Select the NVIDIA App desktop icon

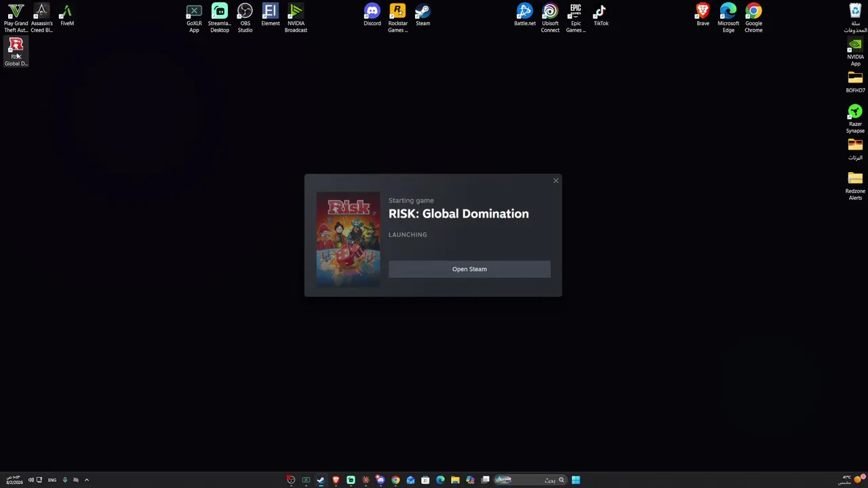coord(855,52)
